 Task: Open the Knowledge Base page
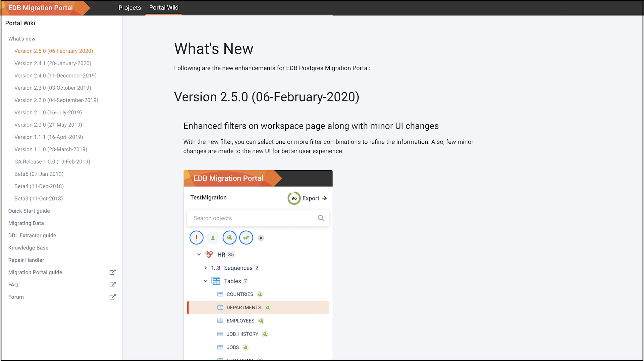point(28,248)
